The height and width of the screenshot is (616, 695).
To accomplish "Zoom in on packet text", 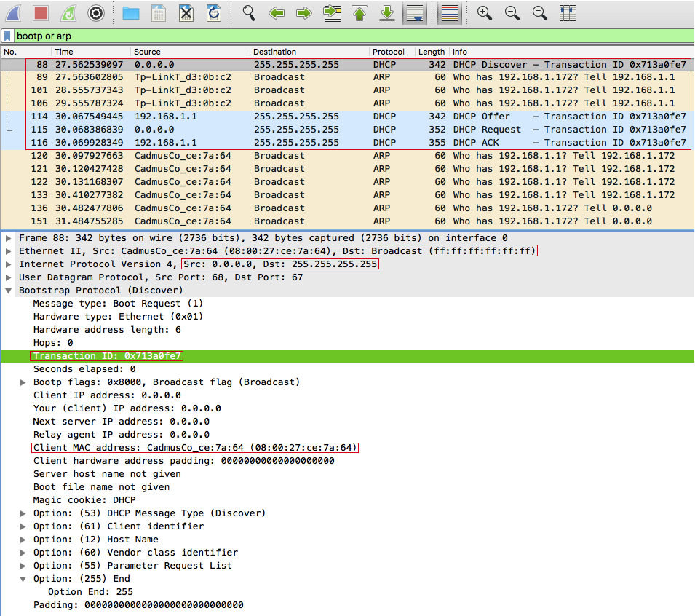I will pyautogui.click(x=484, y=12).
